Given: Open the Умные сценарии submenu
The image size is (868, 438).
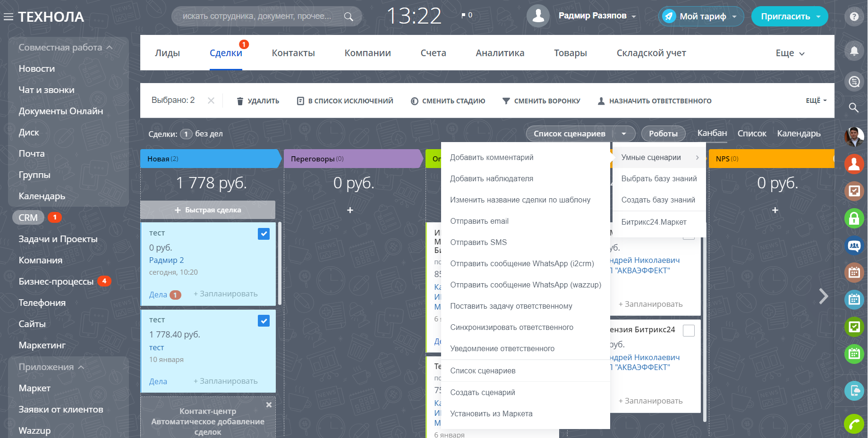Looking at the screenshot, I should tap(659, 158).
